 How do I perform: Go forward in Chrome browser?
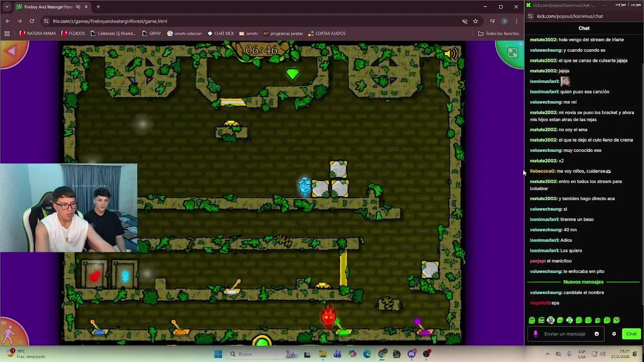(x=20, y=21)
